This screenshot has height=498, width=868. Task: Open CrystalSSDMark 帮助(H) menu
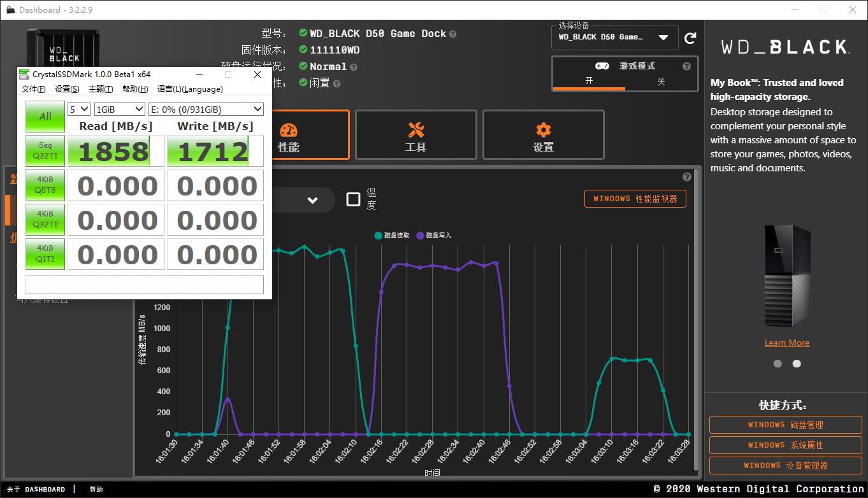135,89
